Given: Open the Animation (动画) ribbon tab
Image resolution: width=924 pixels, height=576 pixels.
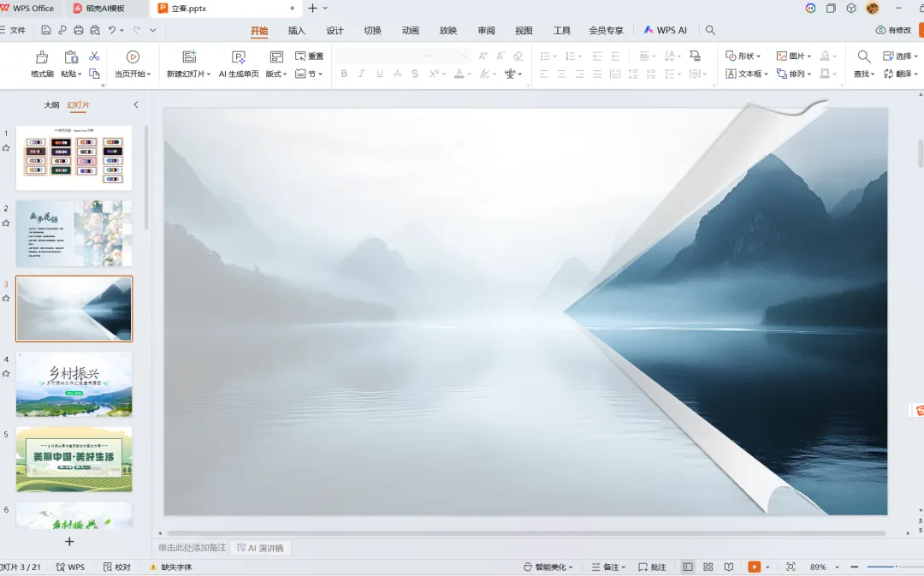Looking at the screenshot, I should tap(410, 31).
